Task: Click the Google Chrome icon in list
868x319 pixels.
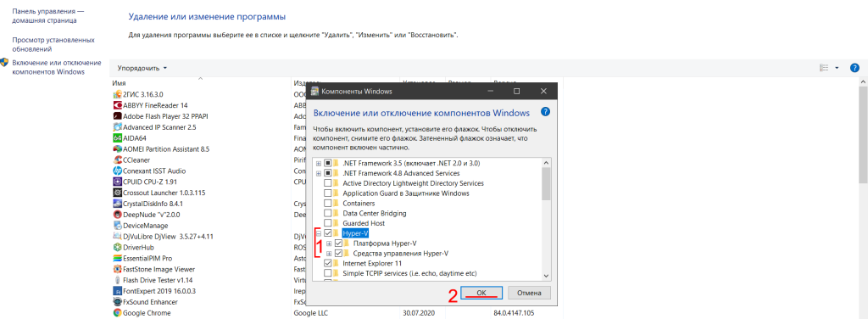Action: point(117,313)
